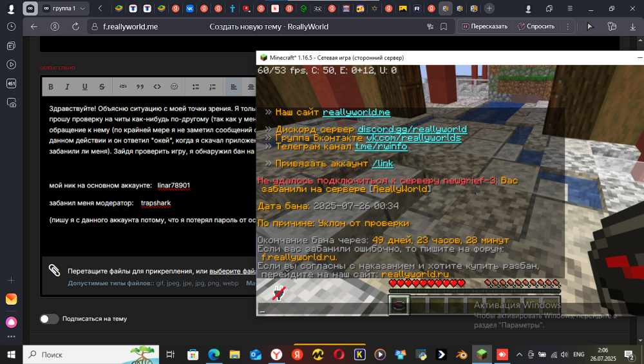Reload the page with the refresh icon
The width and height of the screenshot is (644, 364).
pos(75,26)
